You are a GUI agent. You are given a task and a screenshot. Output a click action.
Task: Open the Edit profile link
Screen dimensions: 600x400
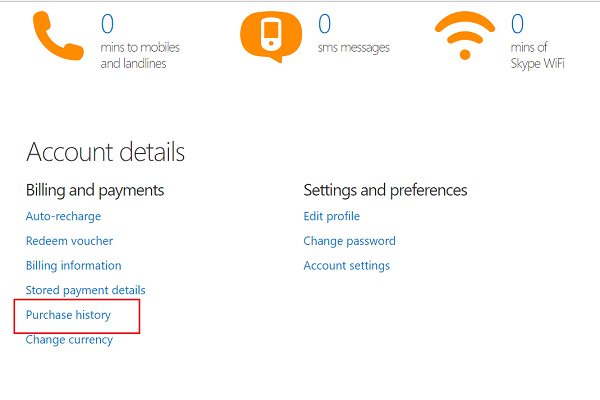pyautogui.click(x=332, y=216)
